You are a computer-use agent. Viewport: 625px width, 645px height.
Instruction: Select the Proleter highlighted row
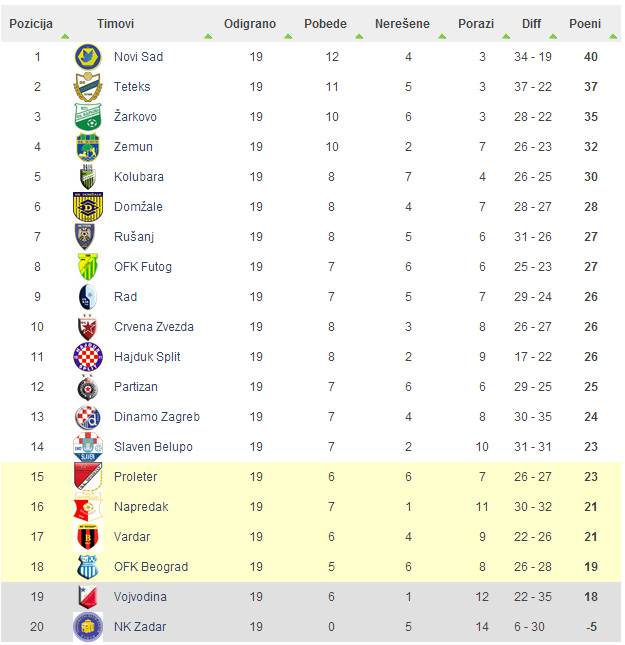pos(311,477)
